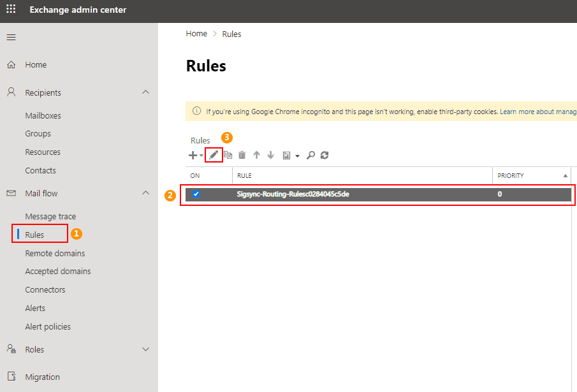Uncheck the Sigsync-Routing rule checkbox
This screenshot has height=392, width=577.
[196, 194]
